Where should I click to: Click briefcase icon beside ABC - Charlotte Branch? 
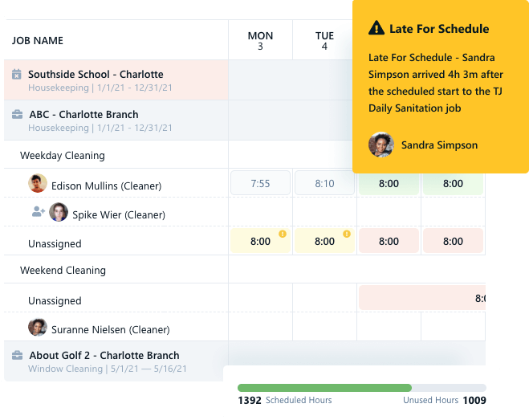point(17,115)
